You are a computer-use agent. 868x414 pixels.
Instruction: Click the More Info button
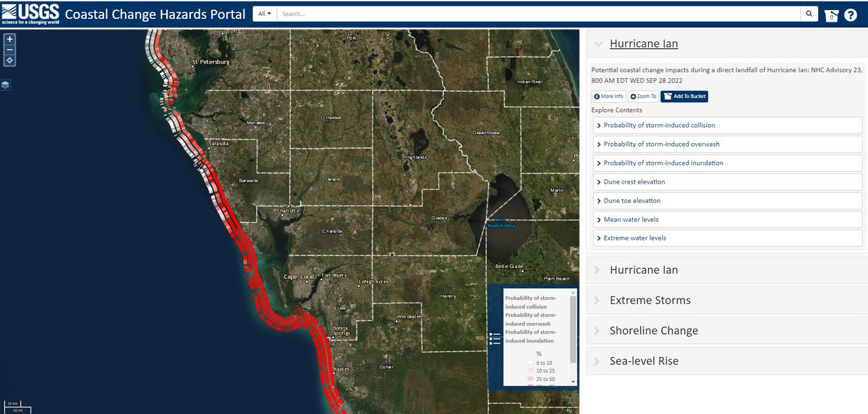click(x=608, y=96)
